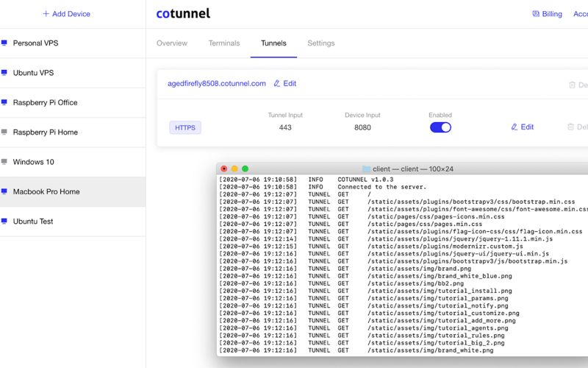Click the monitor icon beside Raspberry Pi Office
This screenshot has width=588, height=368.
click(x=4, y=102)
